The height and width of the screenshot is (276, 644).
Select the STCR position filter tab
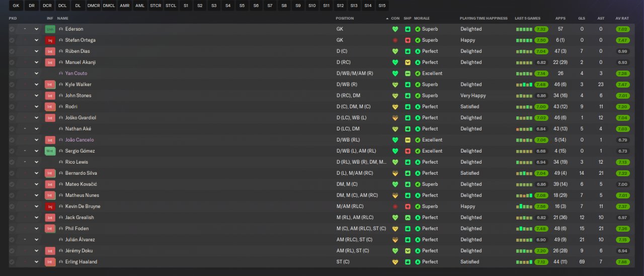155,6
